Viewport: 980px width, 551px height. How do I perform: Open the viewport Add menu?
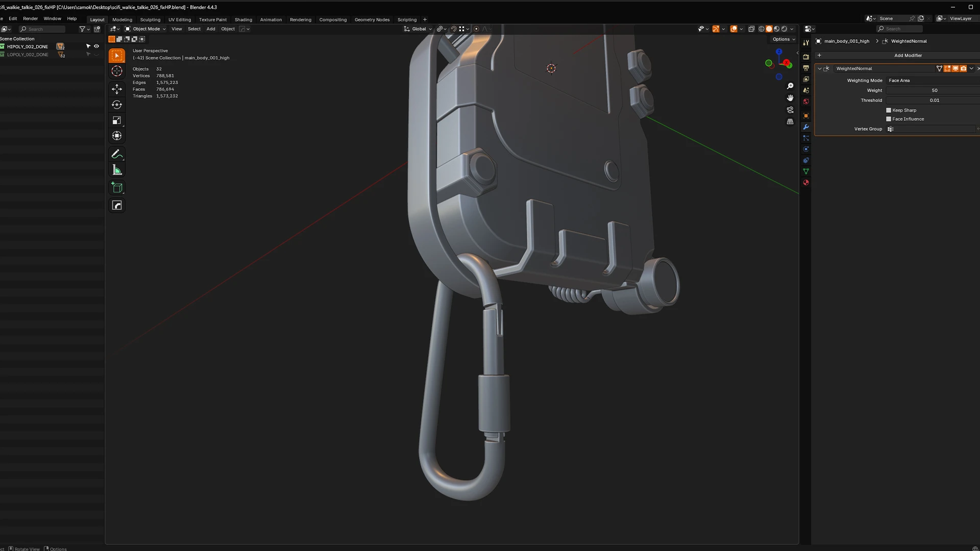(x=211, y=29)
